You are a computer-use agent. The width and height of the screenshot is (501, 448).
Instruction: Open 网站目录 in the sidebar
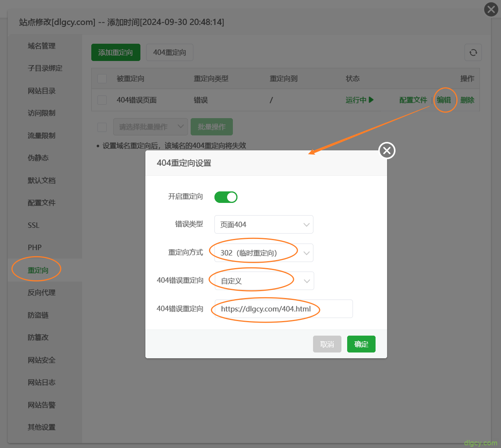(x=41, y=91)
